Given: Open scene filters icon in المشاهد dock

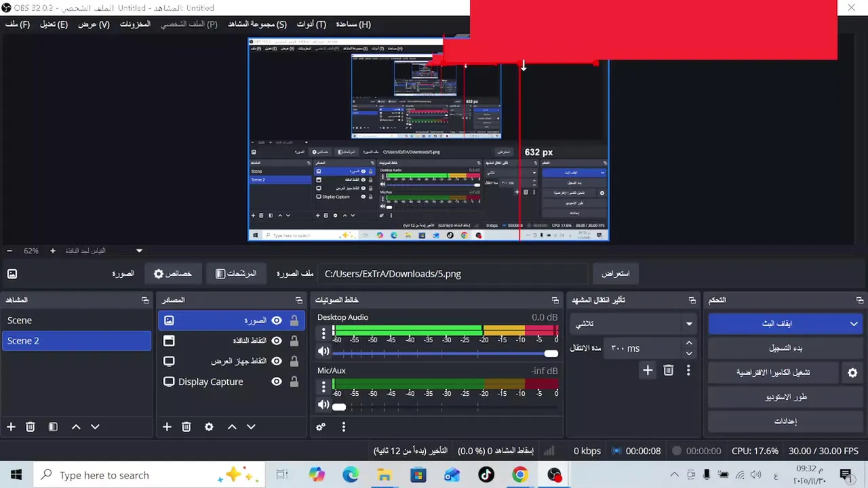Looking at the screenshot, I should tap(53, 427).
